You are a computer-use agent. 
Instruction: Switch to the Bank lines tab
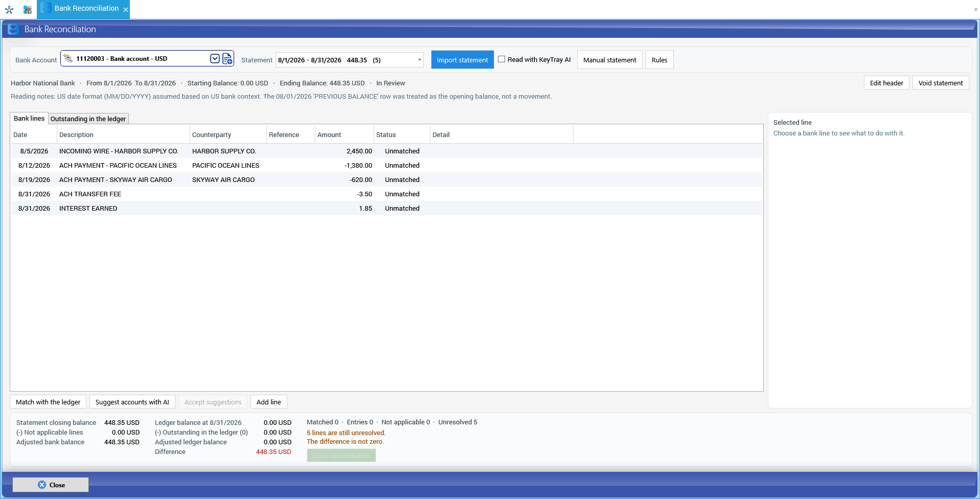tap(29, 118)
